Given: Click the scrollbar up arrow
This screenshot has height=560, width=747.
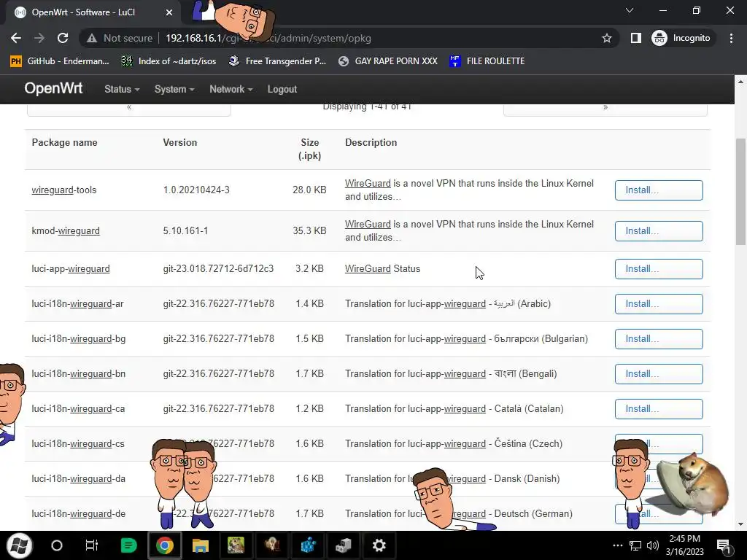Looking at the screenshot, I should (x=740, y=82).
